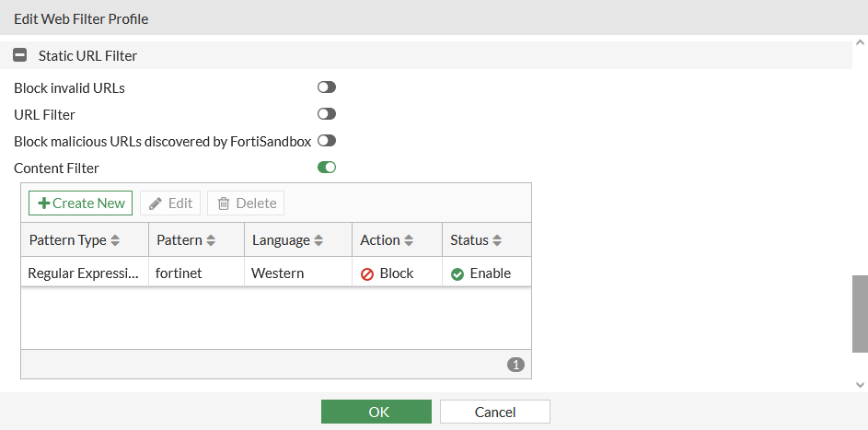Sort by Action column arrows
The image size is (868, 430).
click(409, 240)
